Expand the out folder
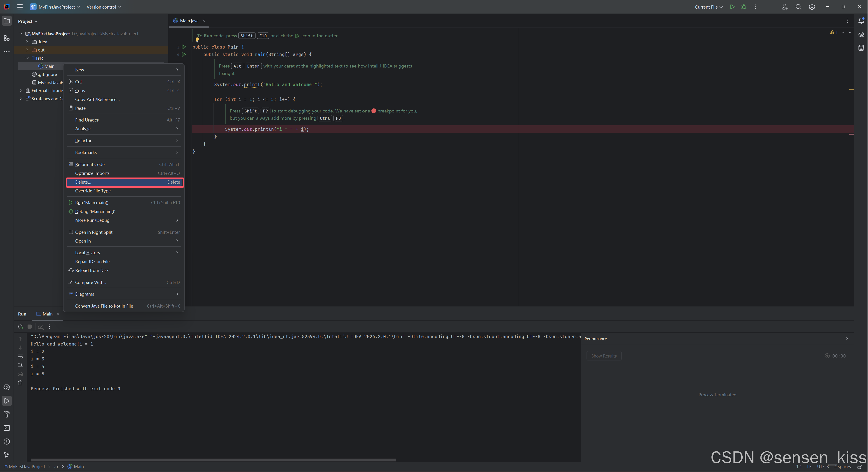The width and height of the screenshot is (868, 472). coord(27,50)
